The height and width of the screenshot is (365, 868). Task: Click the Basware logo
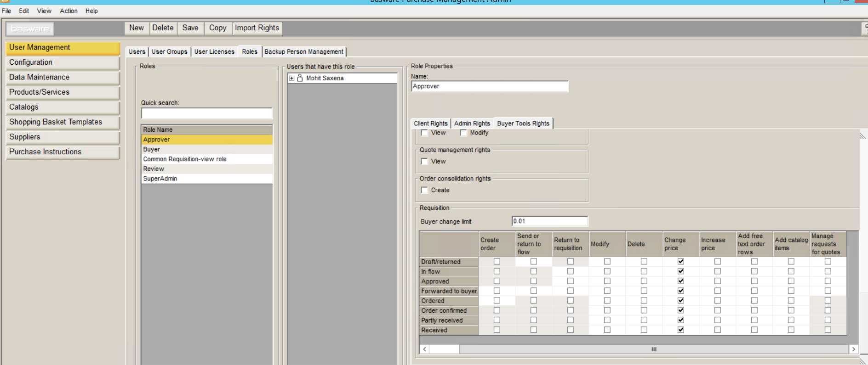click(30, 29)
